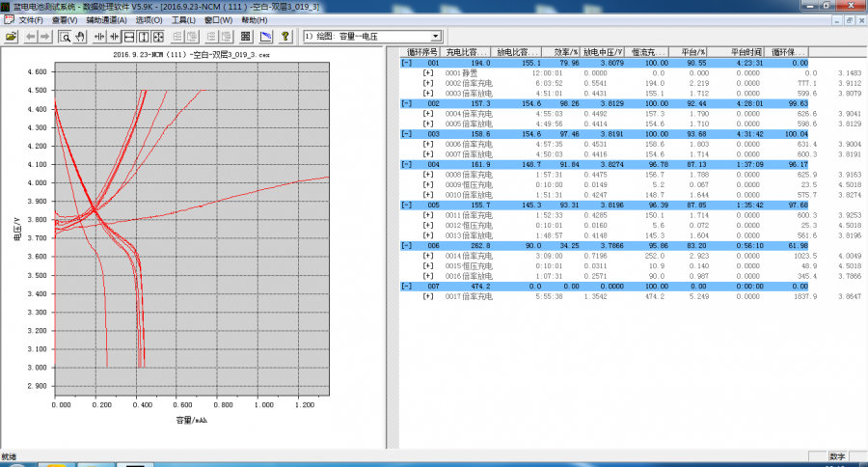Click the horizontal expand arrows icon
868x467 pixels.
(x=99, y=37)
